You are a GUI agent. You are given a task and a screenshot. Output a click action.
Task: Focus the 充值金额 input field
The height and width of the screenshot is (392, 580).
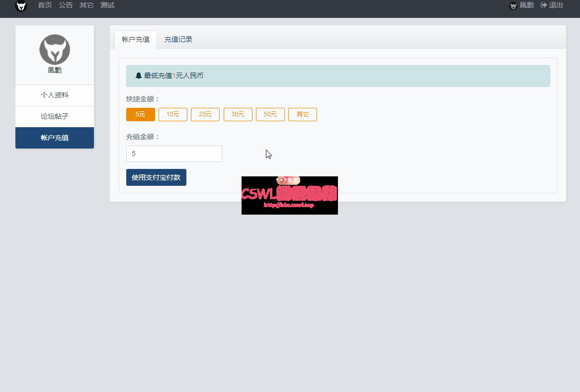click(174, 154)
